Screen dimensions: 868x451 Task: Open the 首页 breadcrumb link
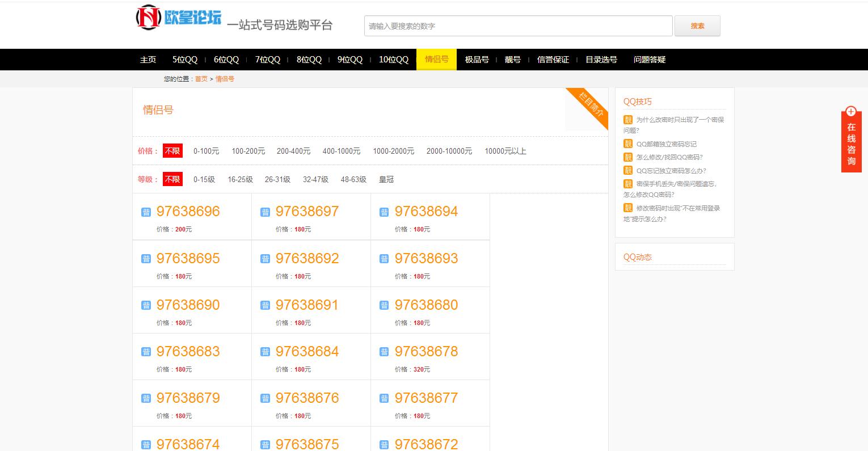(201, 79)
